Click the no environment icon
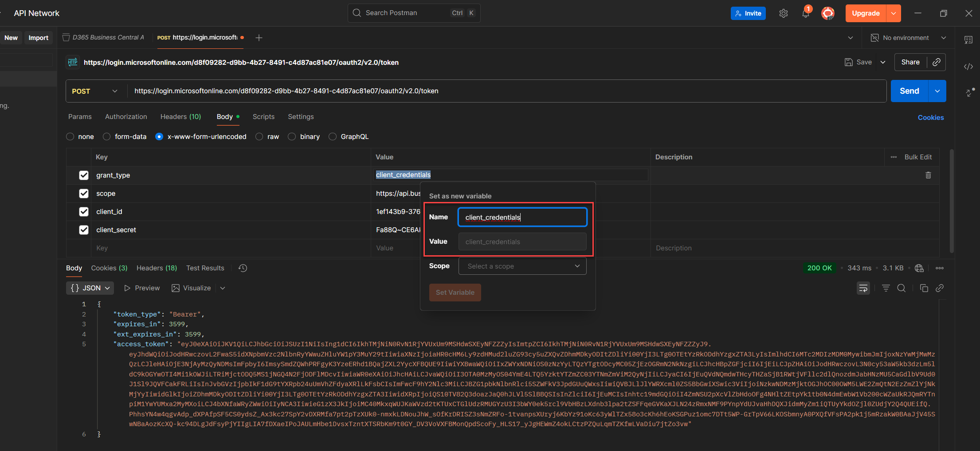Image resolution: width=980 pixels, height=451 pixels. [x=874, y=38]
